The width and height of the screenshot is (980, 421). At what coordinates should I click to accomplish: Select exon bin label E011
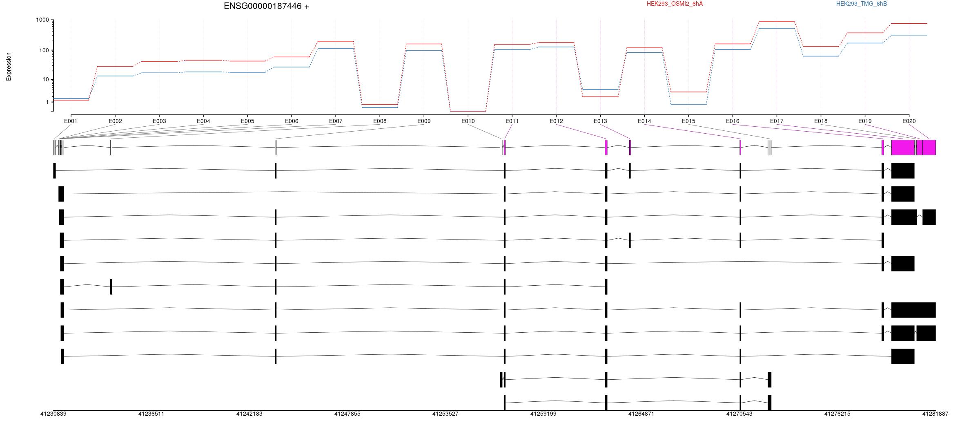(512, 121)
